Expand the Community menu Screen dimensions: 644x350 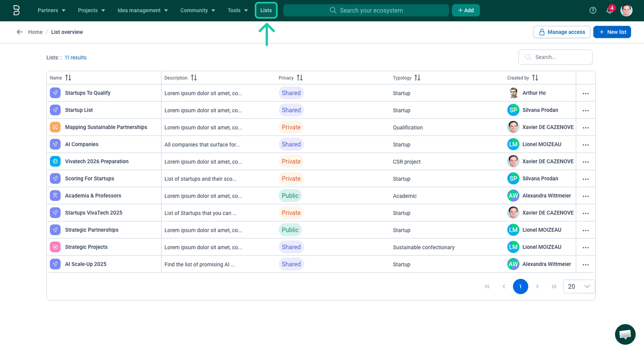click(x=198, y=10)
